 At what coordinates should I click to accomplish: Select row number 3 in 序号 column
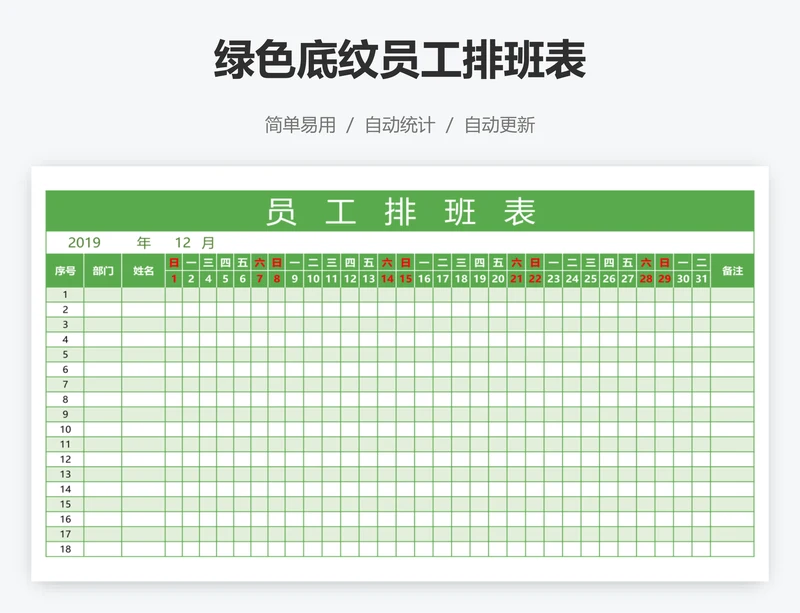(x=65, y=325)
